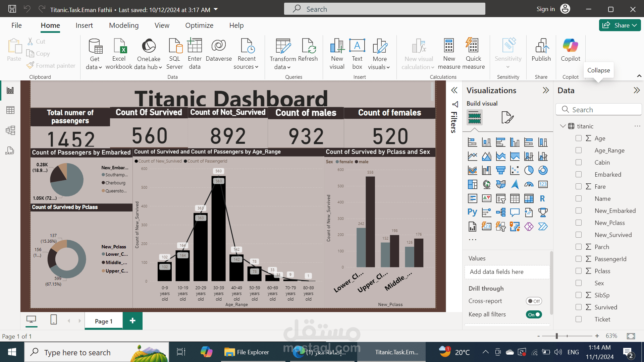Click the title bar Search box
Image resolution: width=644 pixels, height=362 pixels.
pos(384,9)
